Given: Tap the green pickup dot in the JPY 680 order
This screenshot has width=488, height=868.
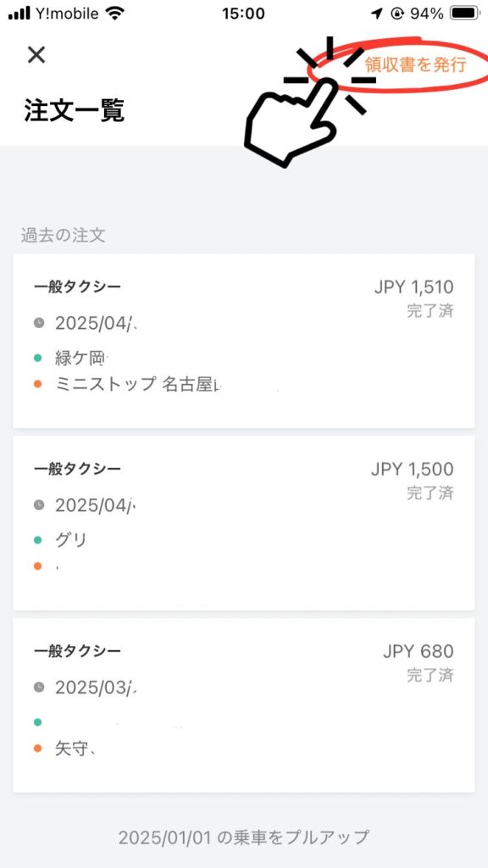Looking at the screenshot, I should coord(37,722).
